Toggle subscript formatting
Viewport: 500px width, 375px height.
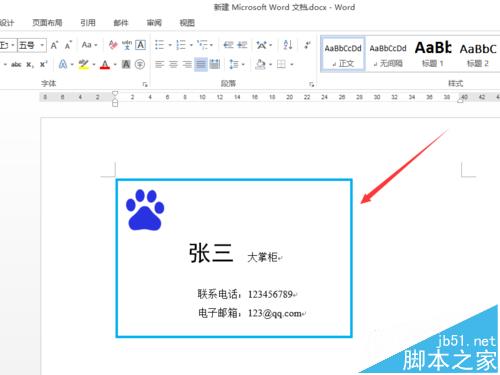[30, 64]
